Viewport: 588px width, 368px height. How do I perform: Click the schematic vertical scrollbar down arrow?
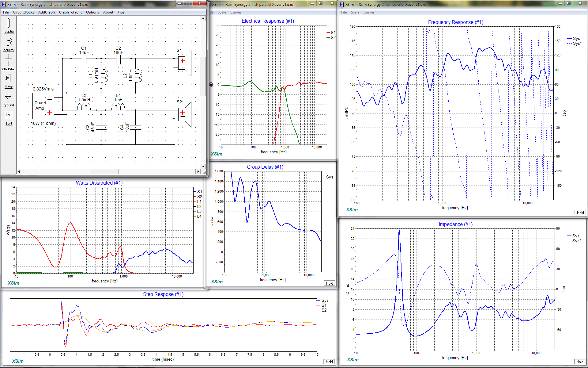(203, 166)
